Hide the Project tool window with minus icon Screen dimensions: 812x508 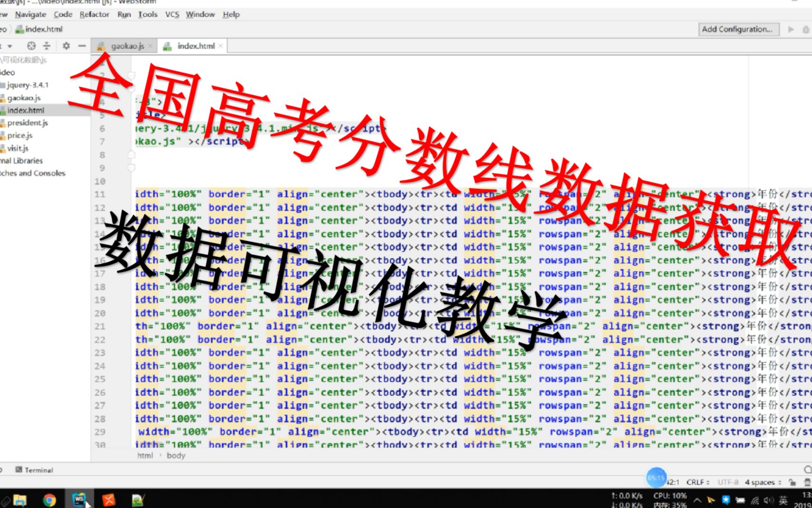coord(82,46)
